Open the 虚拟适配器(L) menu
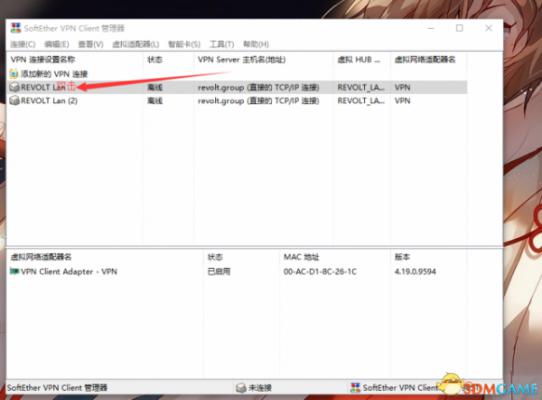This screenshot has height=400, width=542. pyautogui.click(x=136, y=44)
